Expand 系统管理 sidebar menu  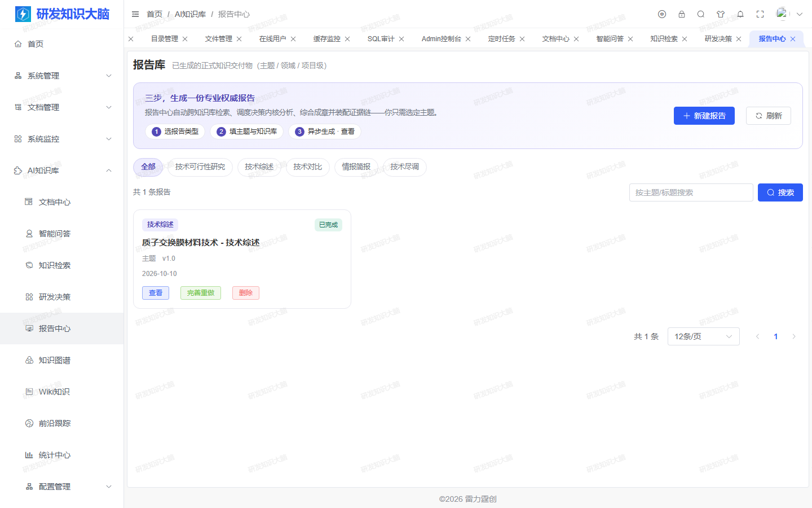pyautogui.click(x=62, y=76)
